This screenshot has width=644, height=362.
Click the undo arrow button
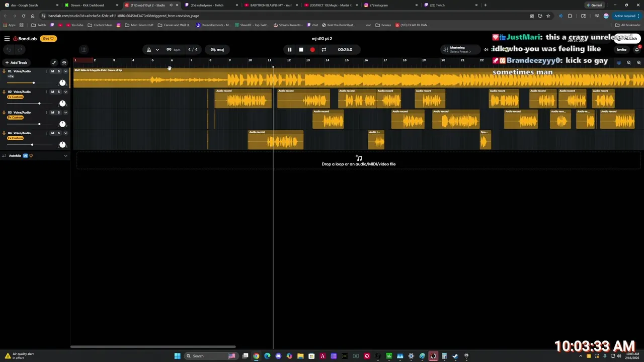9,49
